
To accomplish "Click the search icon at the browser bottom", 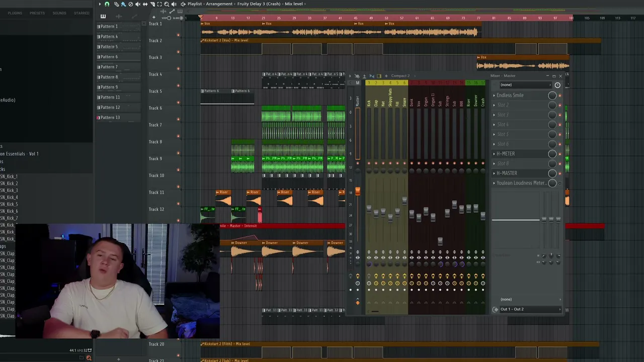I will click(89, 357).
